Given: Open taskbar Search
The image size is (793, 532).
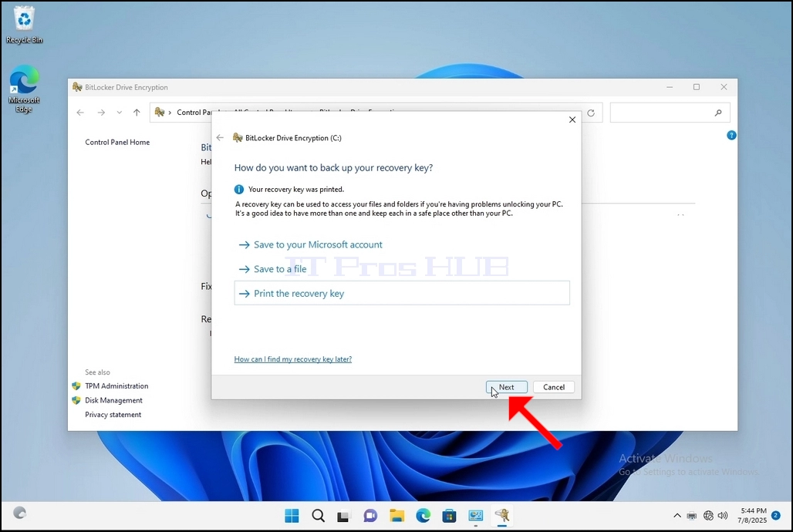Looking at the screenshot, I should pyautogui.click(x=318, y=515).
